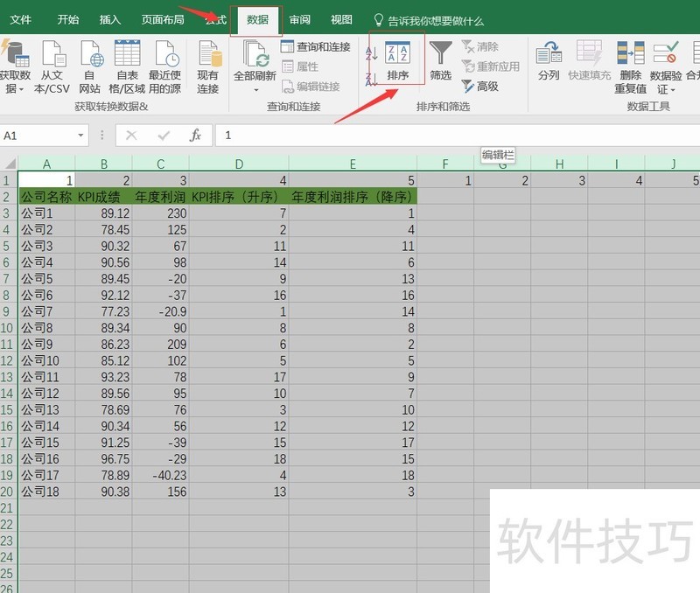The image size is (700, 593).
Task: Click the 年度利润 header cell
Action: click(161, 197)
